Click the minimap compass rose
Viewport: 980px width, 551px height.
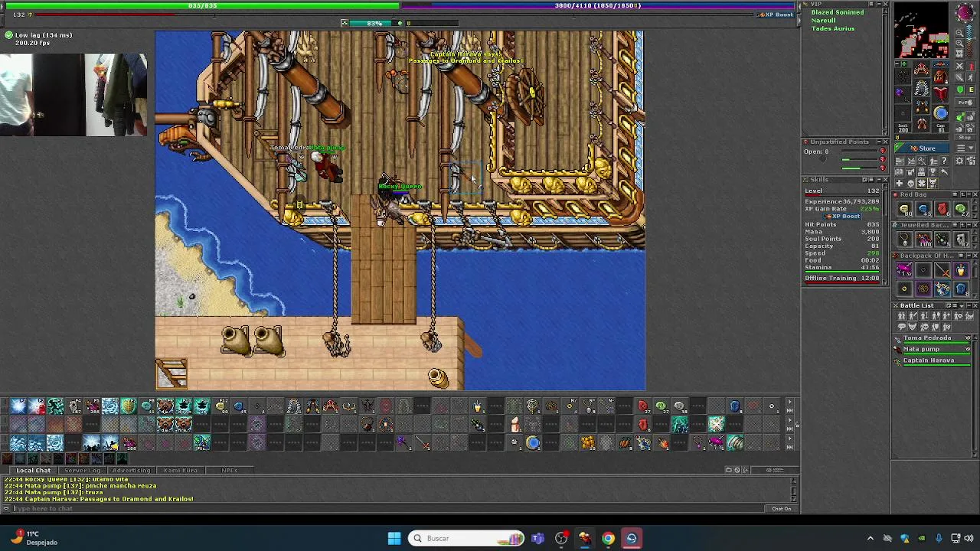965,12
